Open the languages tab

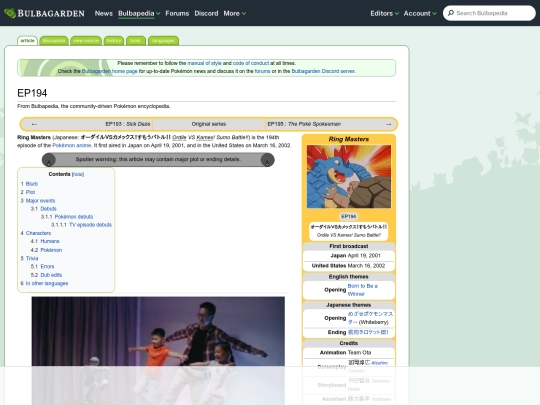pos(163,41)
